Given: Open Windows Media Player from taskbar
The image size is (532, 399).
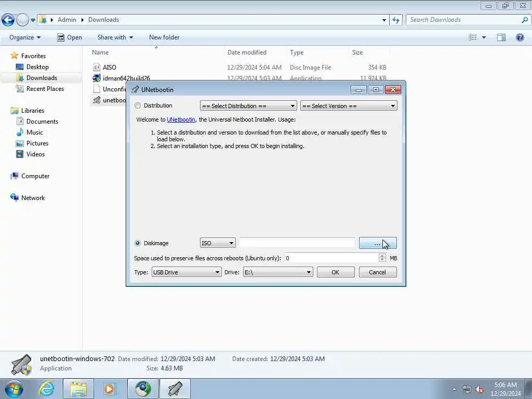Looking at the screenshot, I should (110, 389).
